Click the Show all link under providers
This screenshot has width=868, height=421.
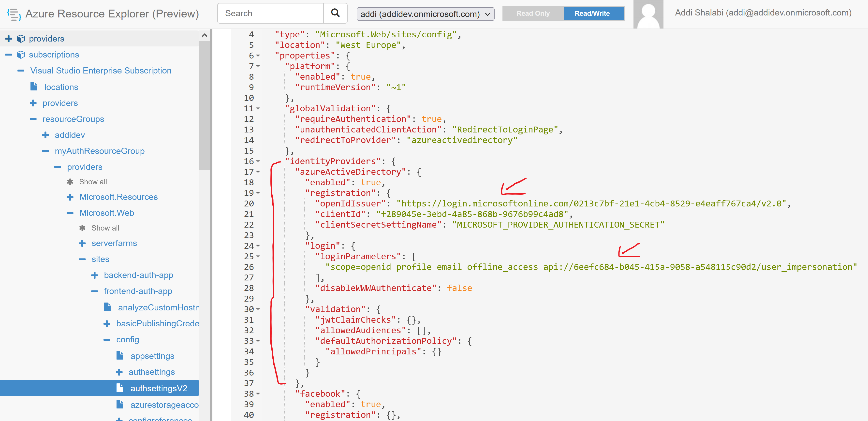click(92, 182)
